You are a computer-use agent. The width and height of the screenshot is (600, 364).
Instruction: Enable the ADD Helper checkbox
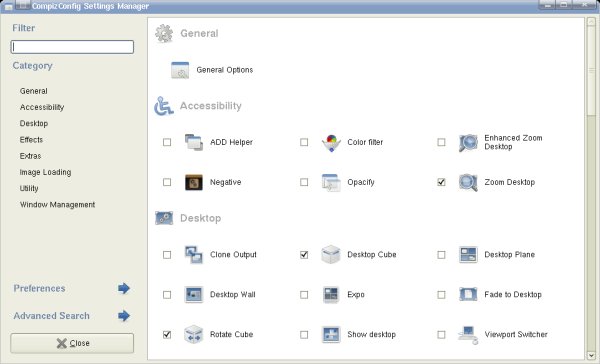click(x=167, y=142)
